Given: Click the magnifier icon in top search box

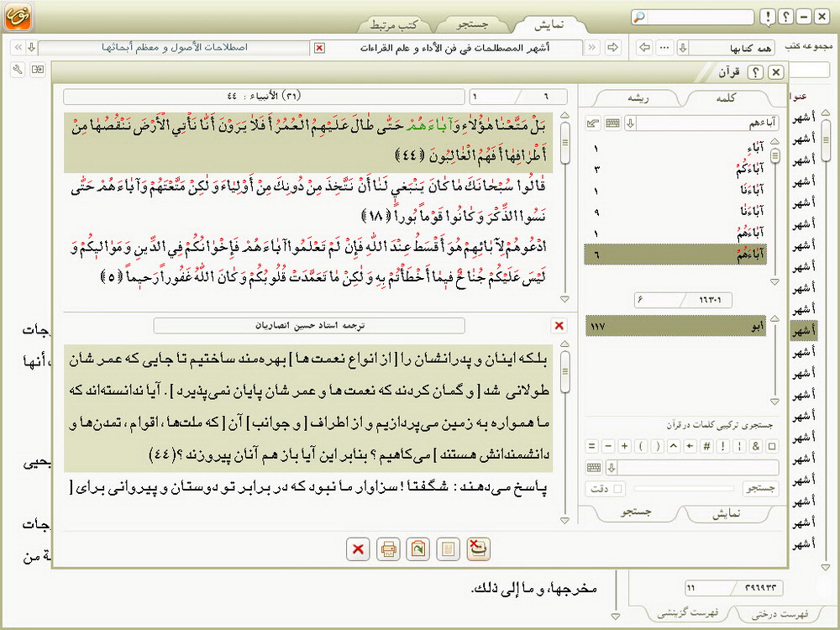Looking at the screenshot, I should 639,17.
